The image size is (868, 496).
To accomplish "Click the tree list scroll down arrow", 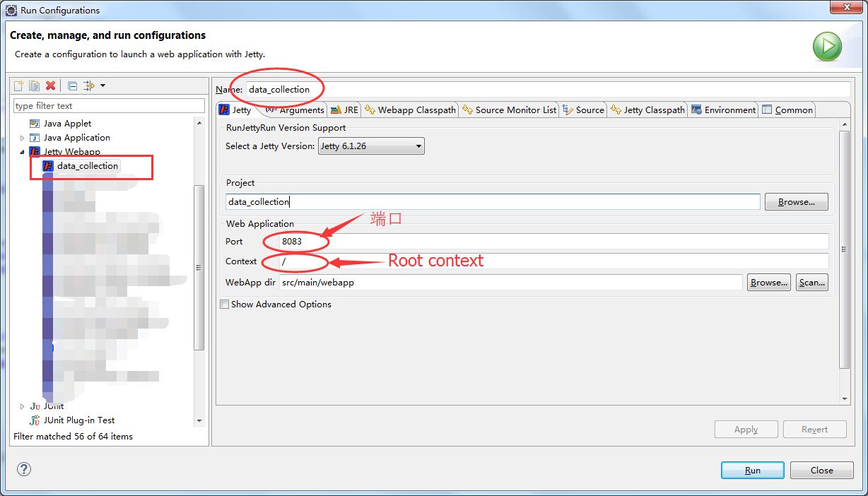I will (199, 421).
